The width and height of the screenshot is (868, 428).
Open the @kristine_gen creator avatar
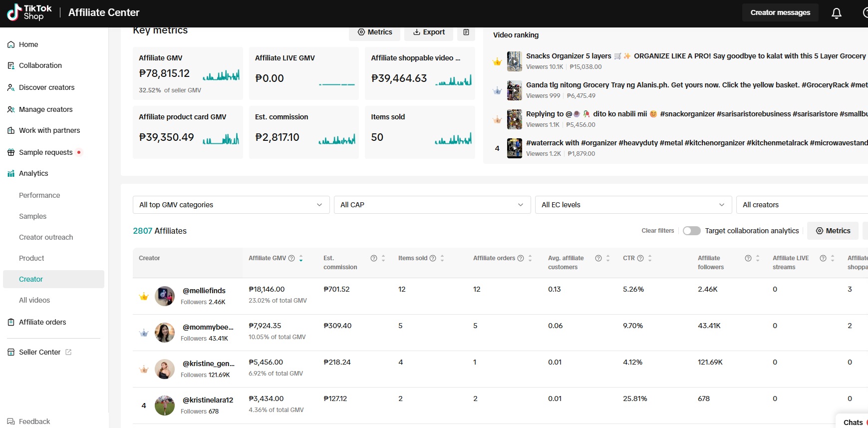tap(165, 369)
